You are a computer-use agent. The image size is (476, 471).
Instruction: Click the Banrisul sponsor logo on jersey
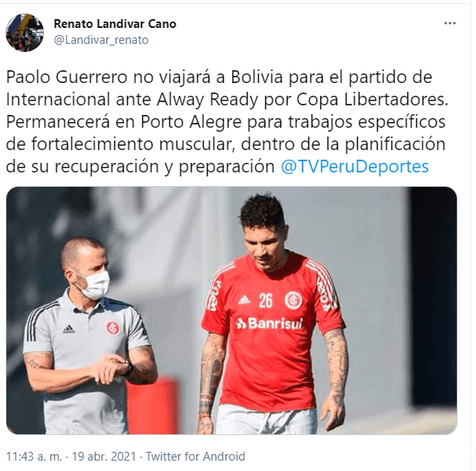point(269,323)
